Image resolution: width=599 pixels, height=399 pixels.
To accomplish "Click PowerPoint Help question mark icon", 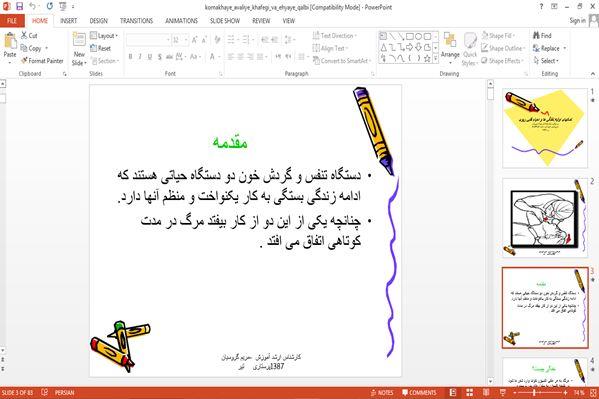I will click(541, 6).
